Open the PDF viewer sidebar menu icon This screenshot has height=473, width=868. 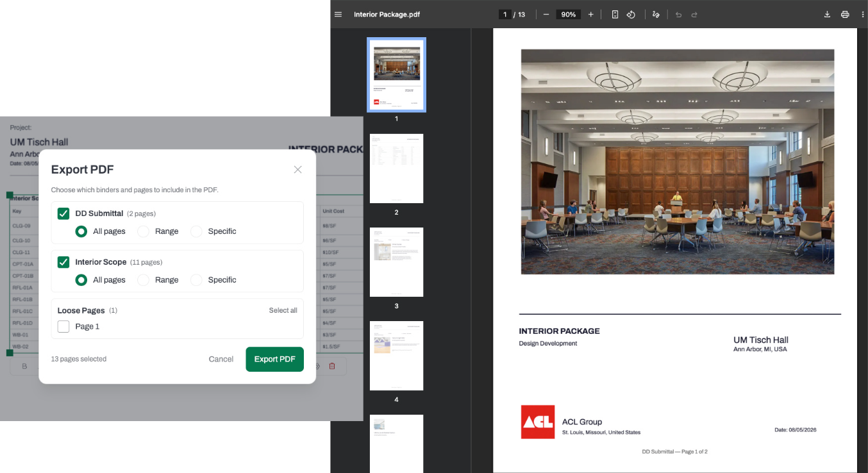pyautogui.click(x=338, y=14)
